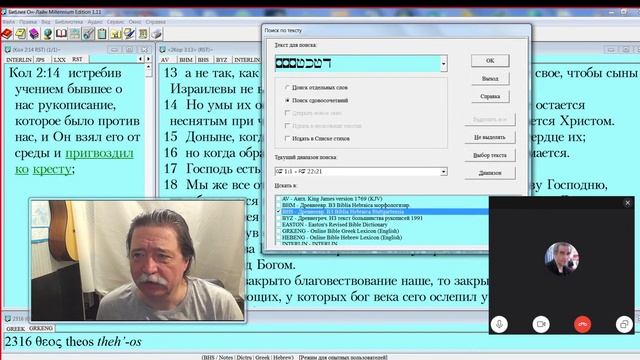Open the Библиотека menu
This screenshot has height=360, width=640.
[x=69, y=22]
